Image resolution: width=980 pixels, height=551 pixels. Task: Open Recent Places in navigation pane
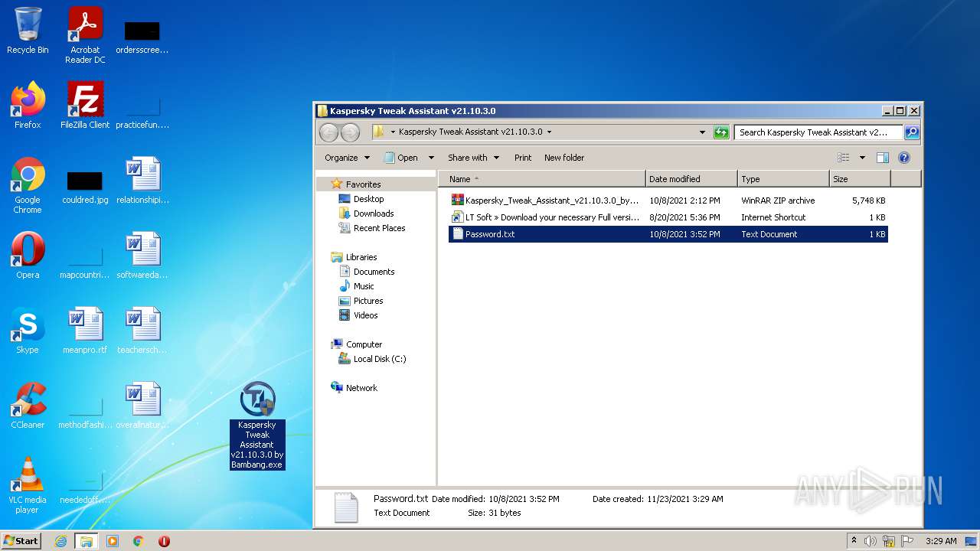point(372,228)
